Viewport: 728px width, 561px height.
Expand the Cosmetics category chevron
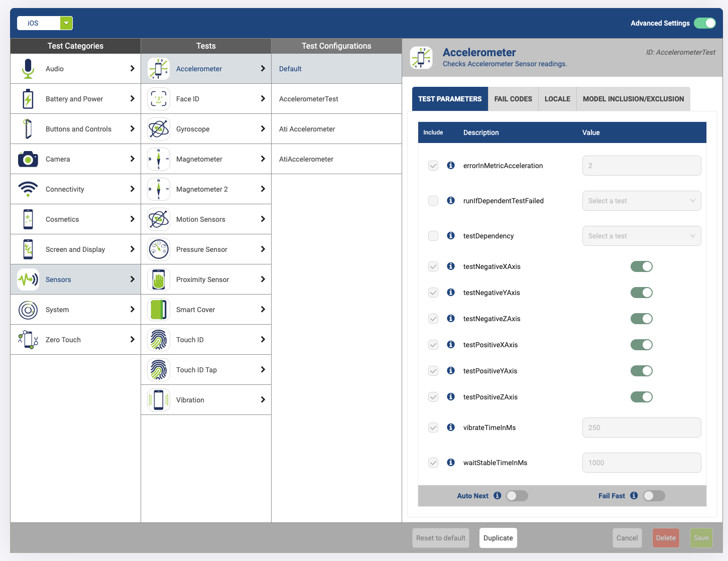[x=132, y=219]
